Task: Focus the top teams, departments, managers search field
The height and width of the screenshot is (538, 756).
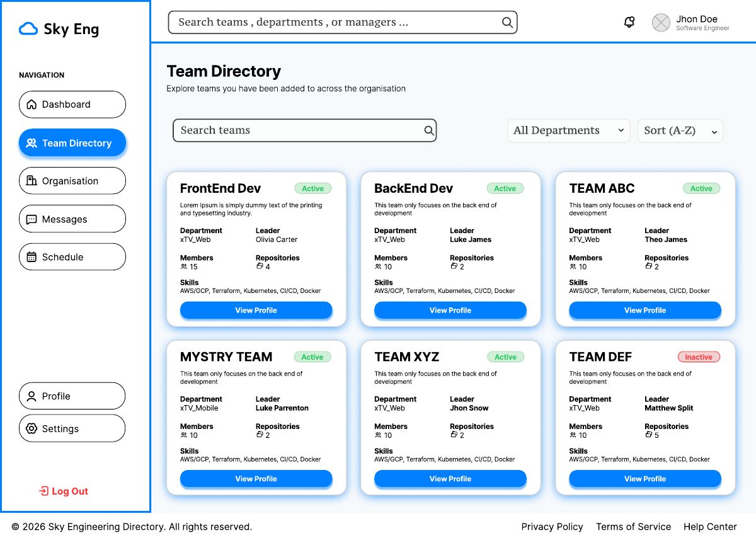Action: click(x=343, y=22)
